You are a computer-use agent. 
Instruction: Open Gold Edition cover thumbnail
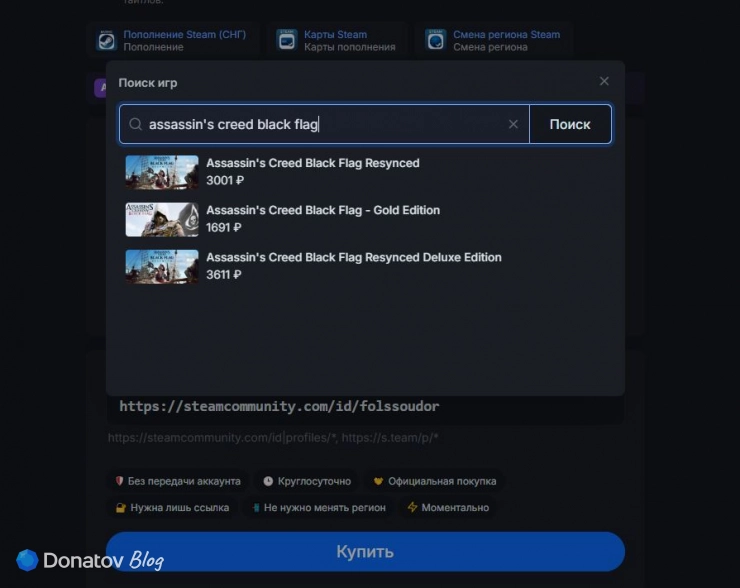(162, 219)
